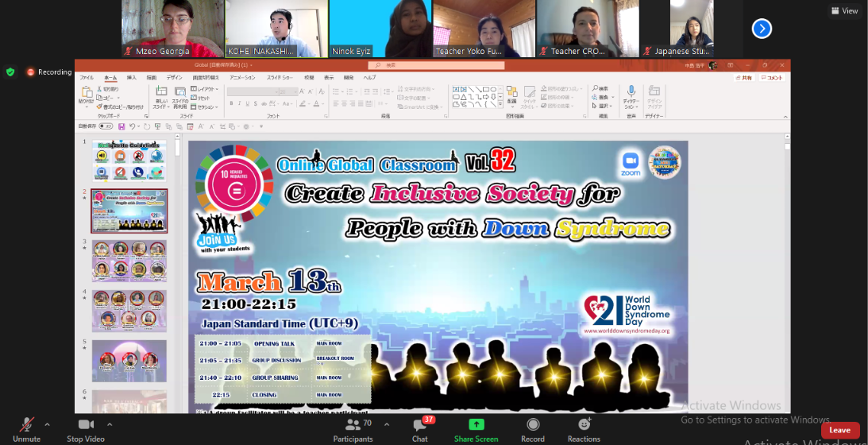The width and height of the screenshot is (868, 445).
Task: Click the Dictate microphone button
Action: 631,96
